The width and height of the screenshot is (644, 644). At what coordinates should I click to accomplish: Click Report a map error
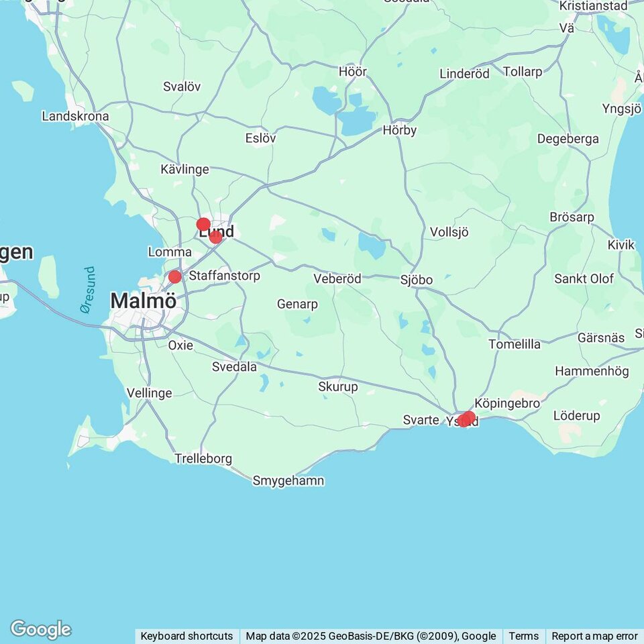pos(594,636)
